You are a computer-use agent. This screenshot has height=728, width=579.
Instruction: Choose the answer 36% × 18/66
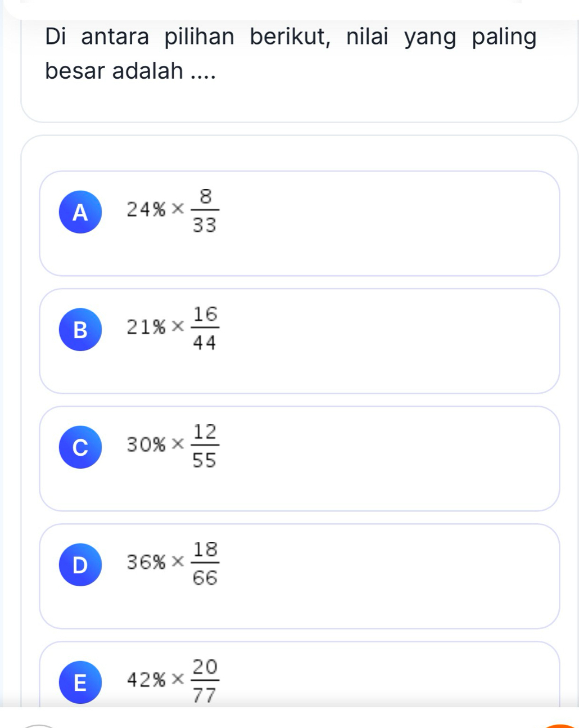pos(171,563)
